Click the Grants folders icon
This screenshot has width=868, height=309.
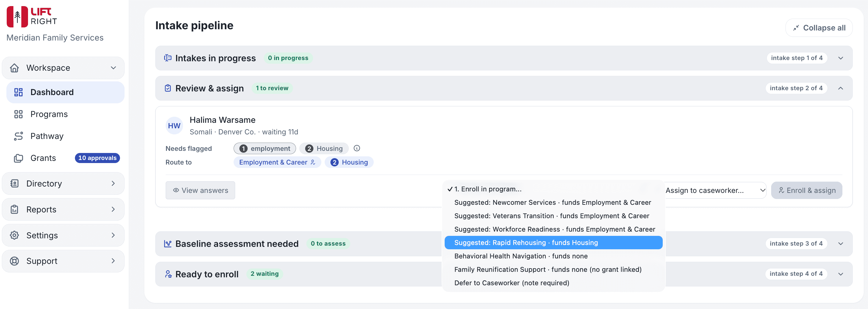click(19, 158)
